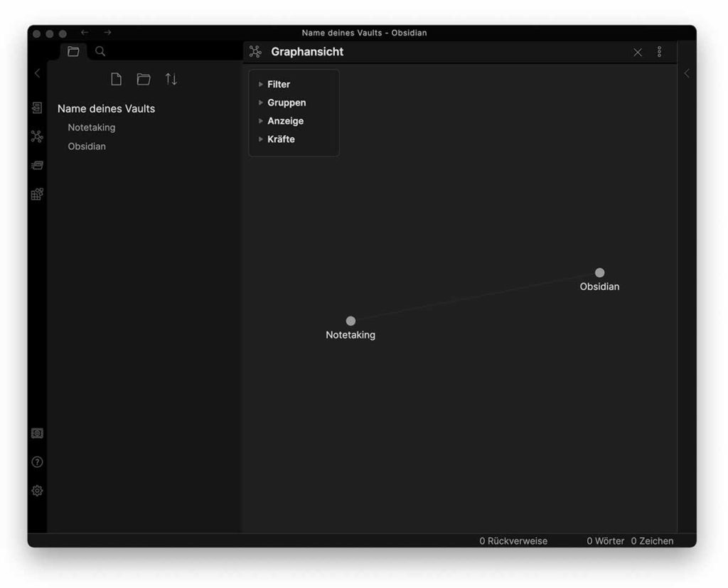The height and width of the screenshot is (588, 728).
Task: Open graph view from the ribbon
Action: click(x=37, y=137)
